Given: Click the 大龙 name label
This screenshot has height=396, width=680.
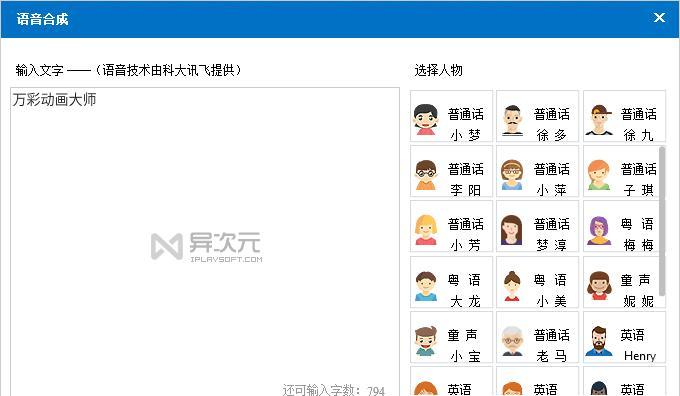Looking at the screenshot, I should [x=465, y=301].
